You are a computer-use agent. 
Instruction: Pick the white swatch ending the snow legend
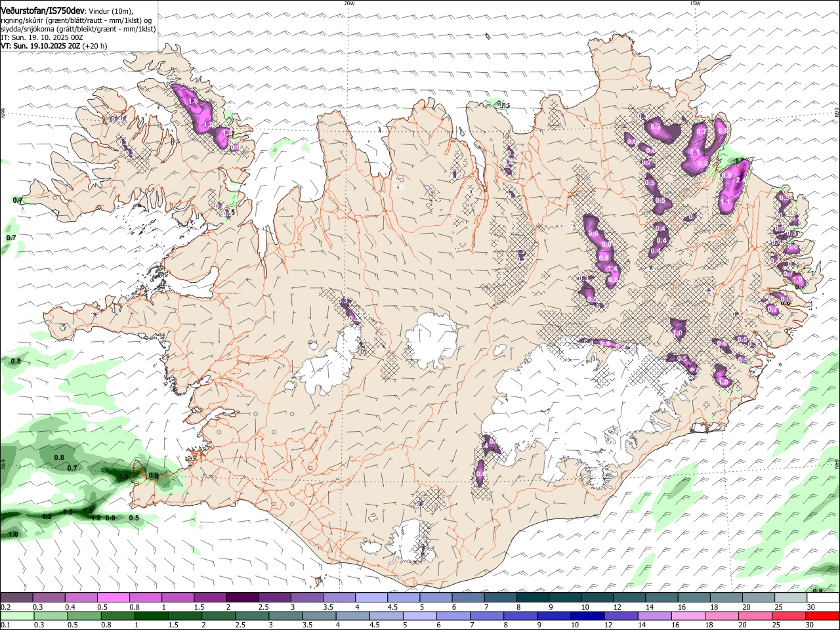pyautogui.click(x=823, y=598)
